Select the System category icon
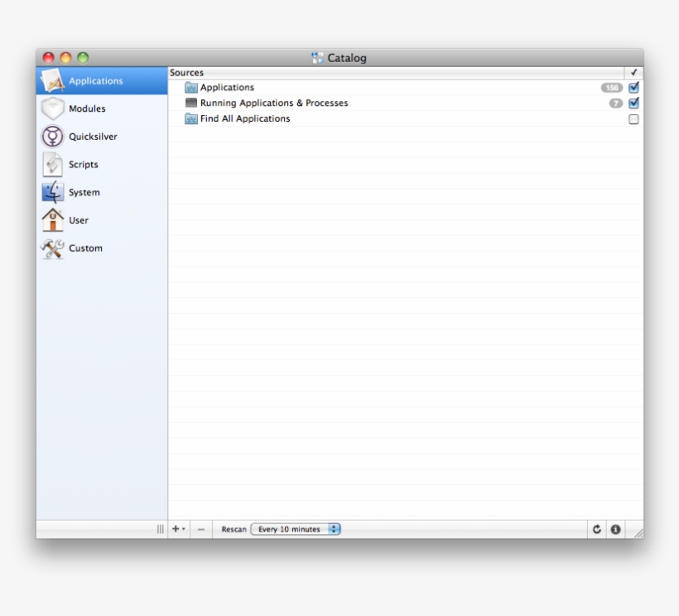The width and height of the screenshot is (679, 616). pyautogui.click(x=51, y=191)
